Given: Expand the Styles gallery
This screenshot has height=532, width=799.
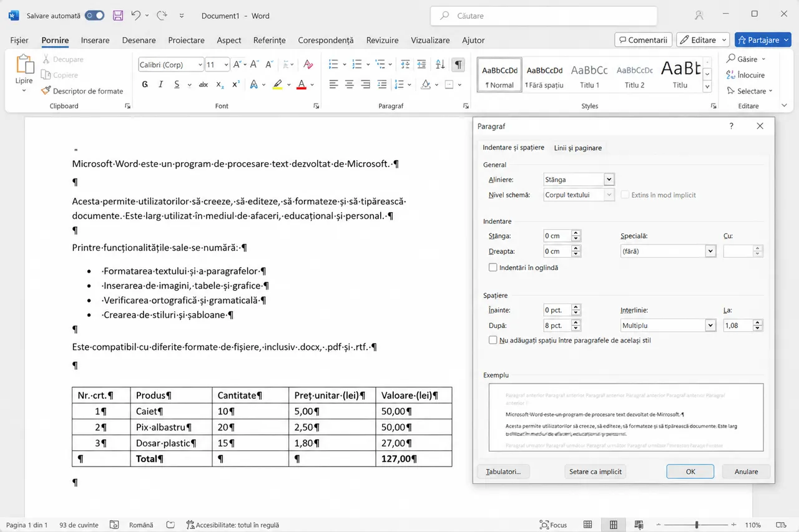Looking at the screenshot, I should 707,87.
